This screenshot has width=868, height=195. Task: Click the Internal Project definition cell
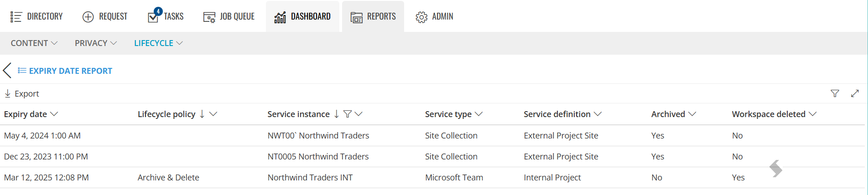[x=552, y=177]
